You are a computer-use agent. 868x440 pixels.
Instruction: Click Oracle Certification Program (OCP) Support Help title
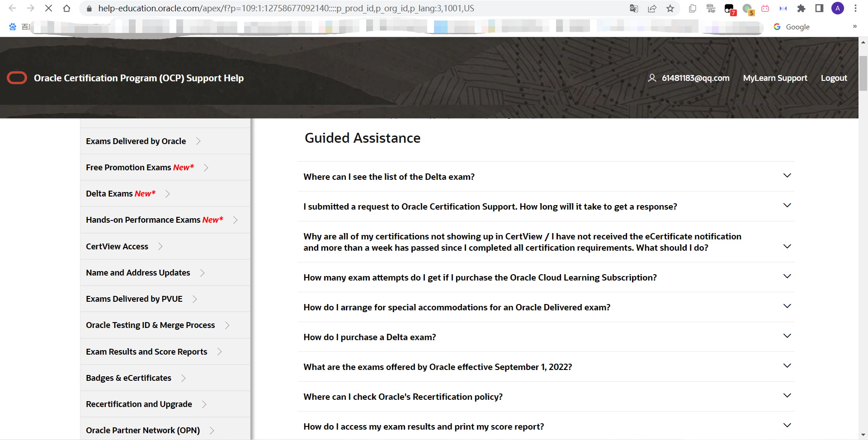click(x=139, y=78)
